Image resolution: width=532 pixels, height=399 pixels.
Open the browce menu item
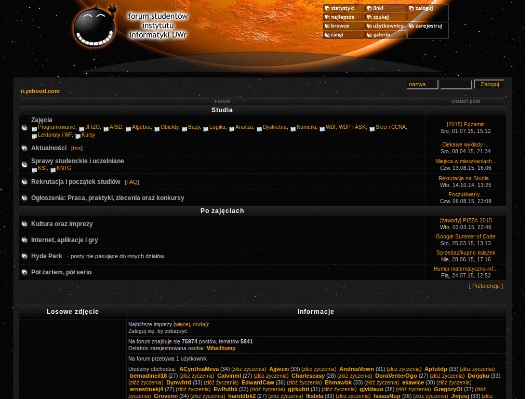pyautogui.click(x=343, y=26)
